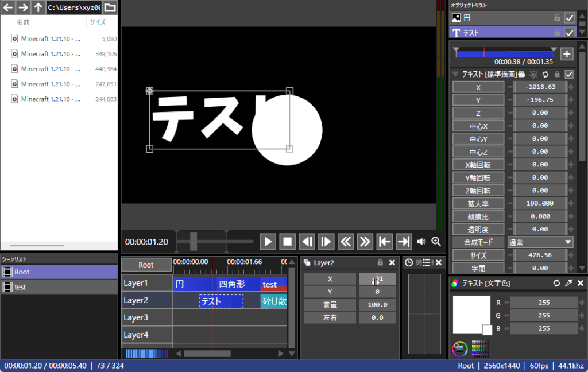The height and width of the screenshot is (372, 588).
Task: Open the color palette grid
Action: click(x=479, y=348)
